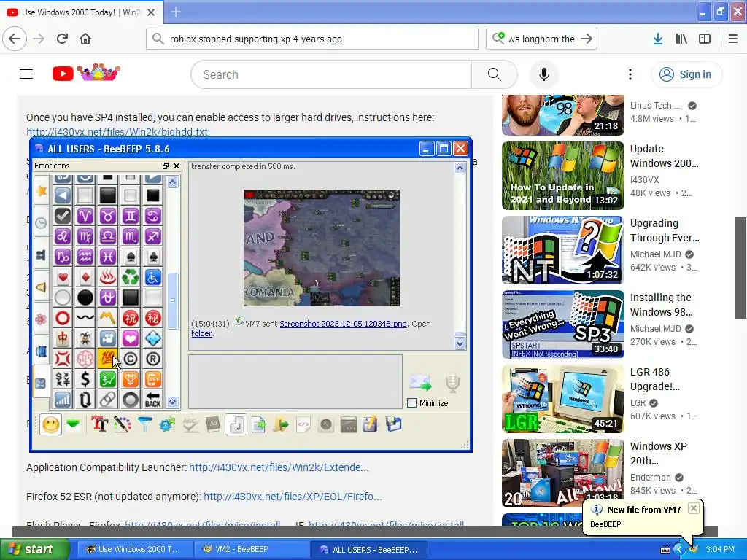Toggle the return-key send icon
The height and width of the screenshot is (560, 747).
point(236,424)
